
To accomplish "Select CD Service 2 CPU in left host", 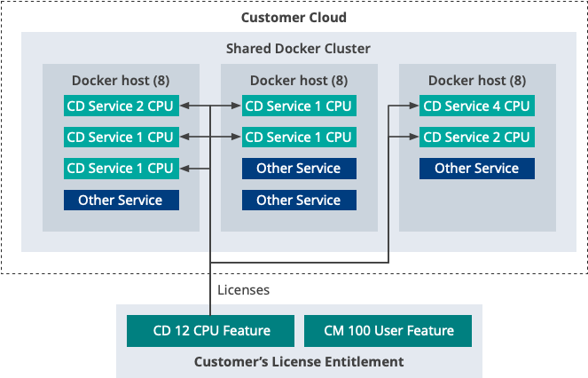I will (120, 106).
